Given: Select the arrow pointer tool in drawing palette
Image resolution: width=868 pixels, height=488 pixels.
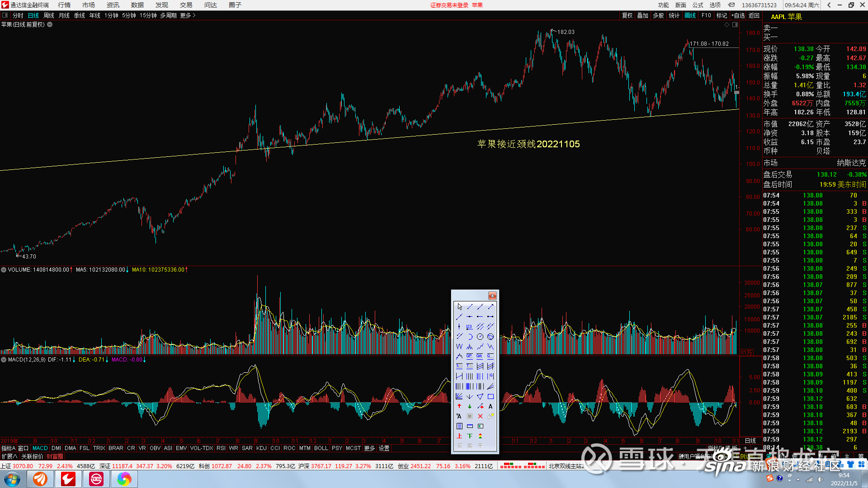Looking at the screenshot, I should 459,307.
